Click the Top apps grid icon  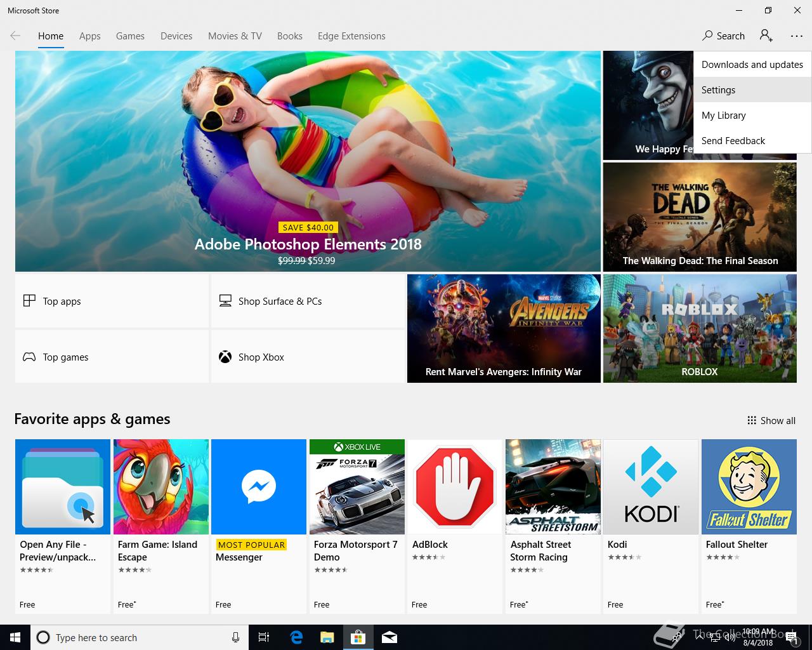(29, 301)
